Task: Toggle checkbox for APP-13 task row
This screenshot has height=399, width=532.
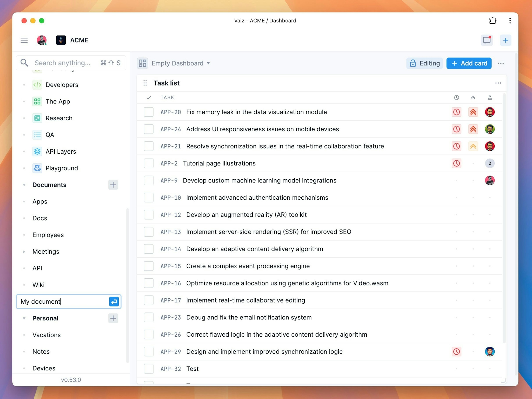Action: point(150,232)
